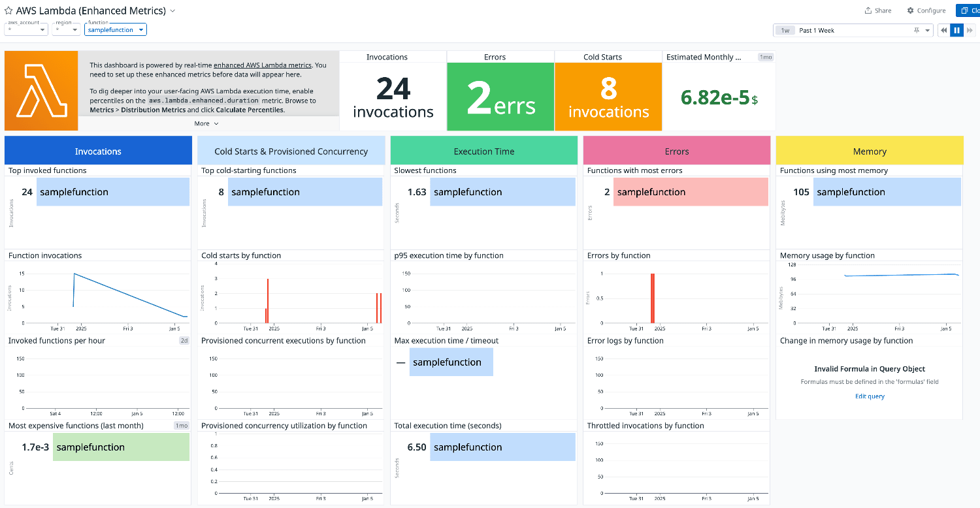Open the 'enhanced AWS Lambda metrics' link
980x508 pixels.
tap(263, 65)
